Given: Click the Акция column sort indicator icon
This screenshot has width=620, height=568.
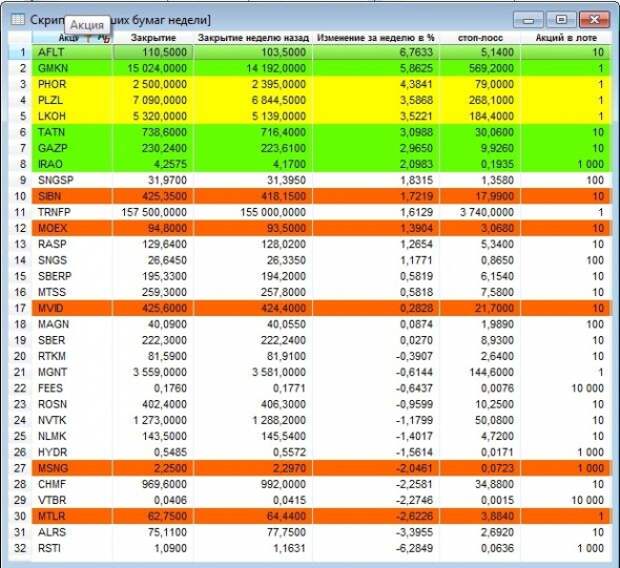Looking at the screenshot, I should [103, 38].
